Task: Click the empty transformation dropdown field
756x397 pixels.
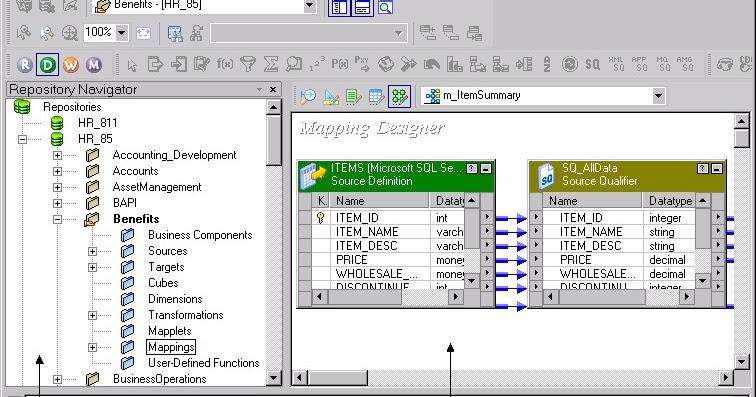Action: 309,33
